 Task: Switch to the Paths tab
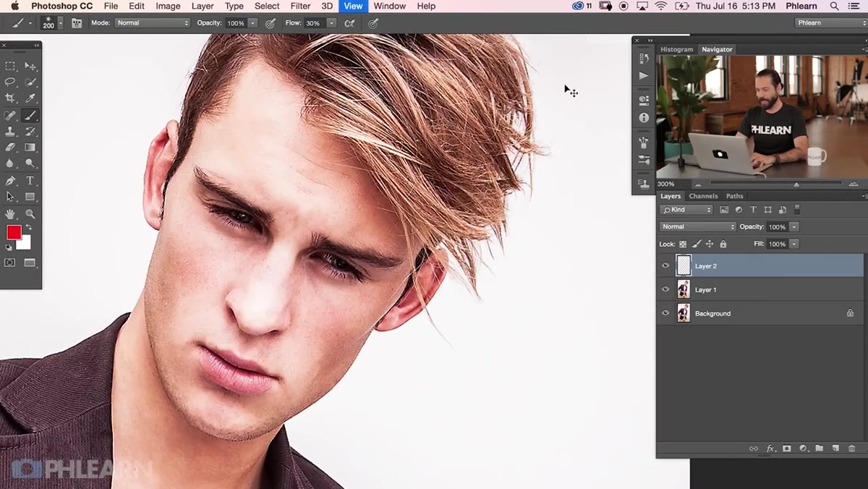click(734, 196)
